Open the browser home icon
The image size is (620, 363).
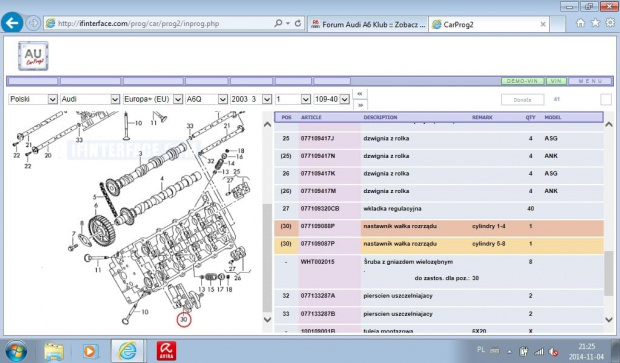(580, 23)
